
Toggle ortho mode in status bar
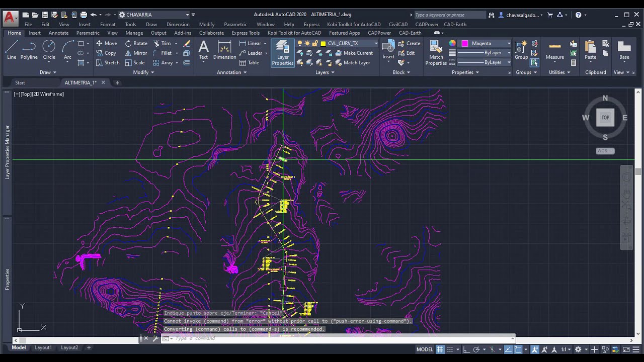point(466,349)
